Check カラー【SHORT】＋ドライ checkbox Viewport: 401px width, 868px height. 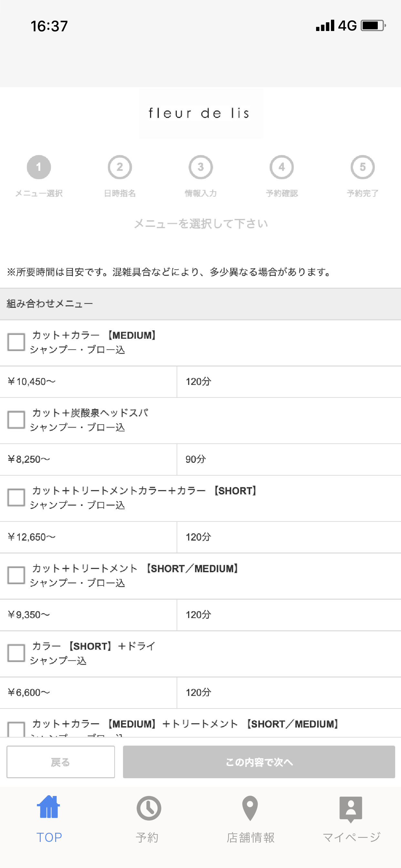[x=16, y=653]
